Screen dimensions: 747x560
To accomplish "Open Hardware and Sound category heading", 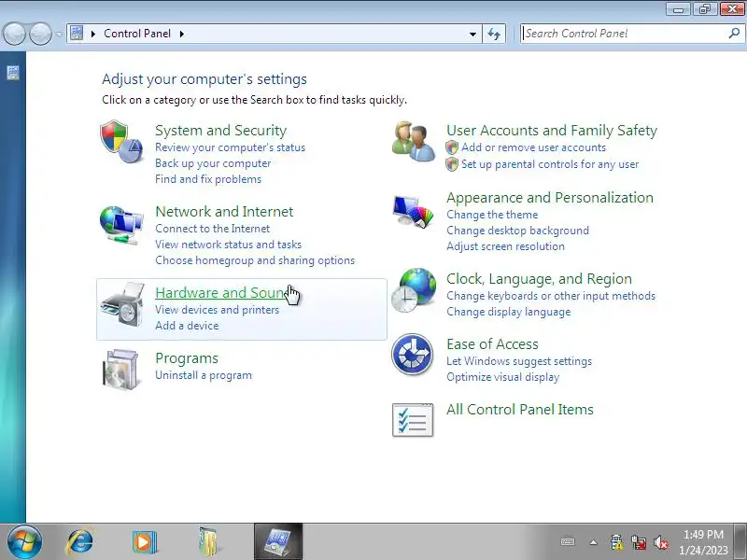I will point(221,293).
